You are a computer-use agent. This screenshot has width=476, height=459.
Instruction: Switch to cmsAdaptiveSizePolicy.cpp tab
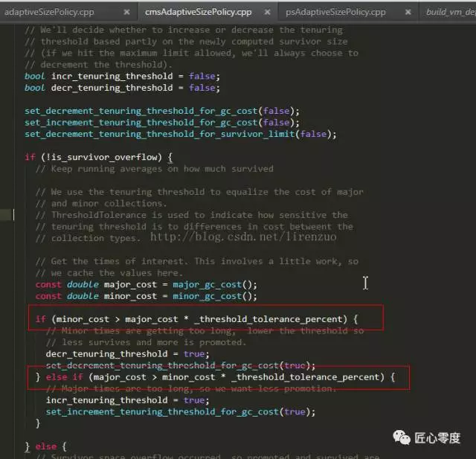199,12
